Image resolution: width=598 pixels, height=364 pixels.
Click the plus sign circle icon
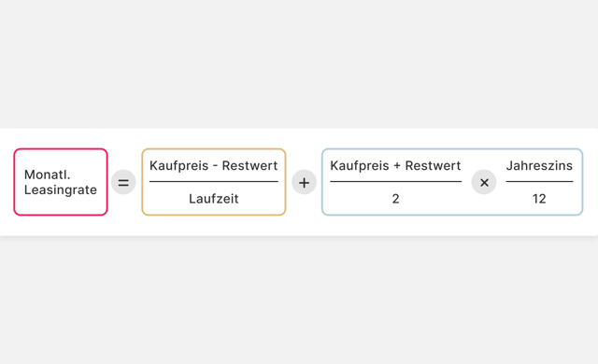pos(304,182)
